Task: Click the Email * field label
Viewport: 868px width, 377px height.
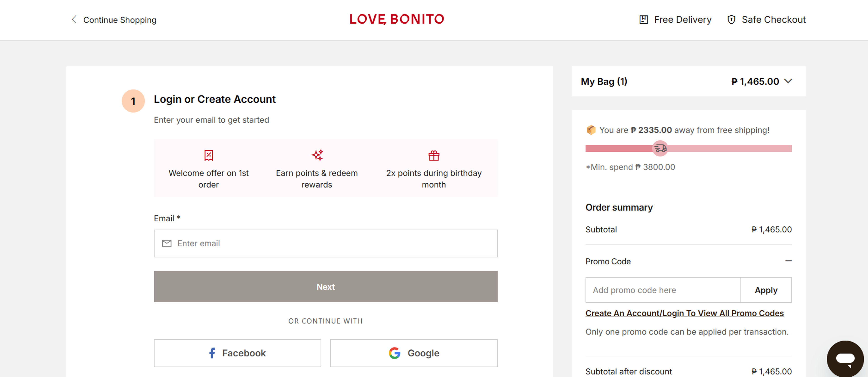Action: click(167, 218)
